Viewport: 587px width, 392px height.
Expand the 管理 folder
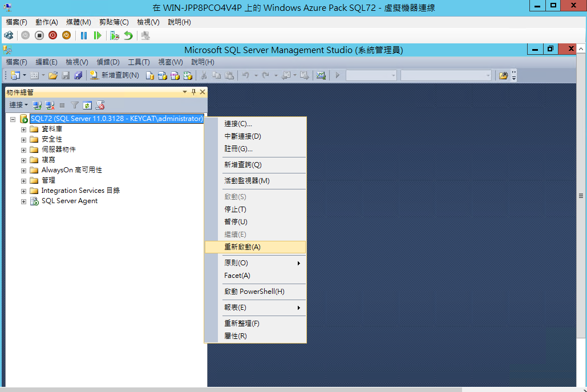23,181
